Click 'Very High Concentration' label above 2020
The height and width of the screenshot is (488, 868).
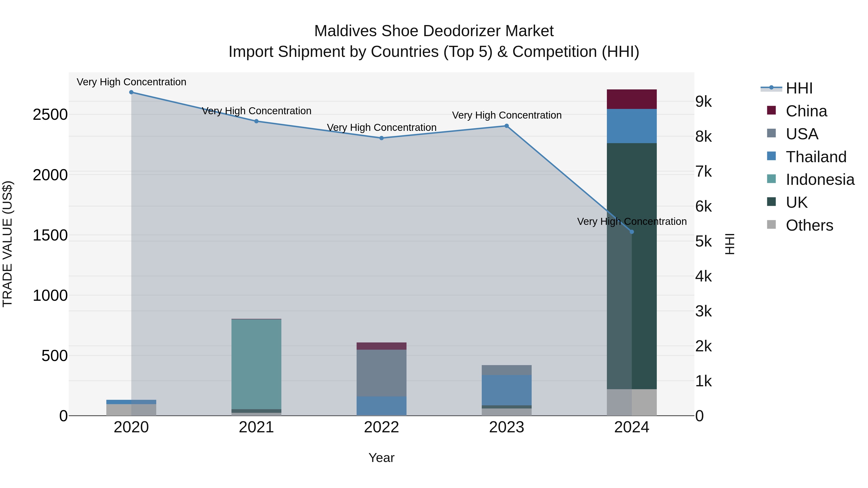tap(131, 82)
